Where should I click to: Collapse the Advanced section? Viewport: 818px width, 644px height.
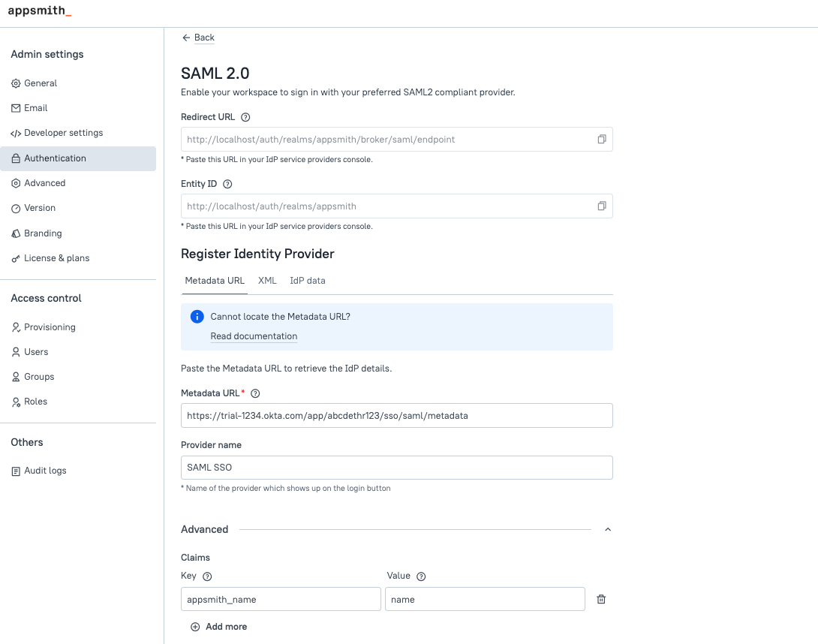(608, 529)
